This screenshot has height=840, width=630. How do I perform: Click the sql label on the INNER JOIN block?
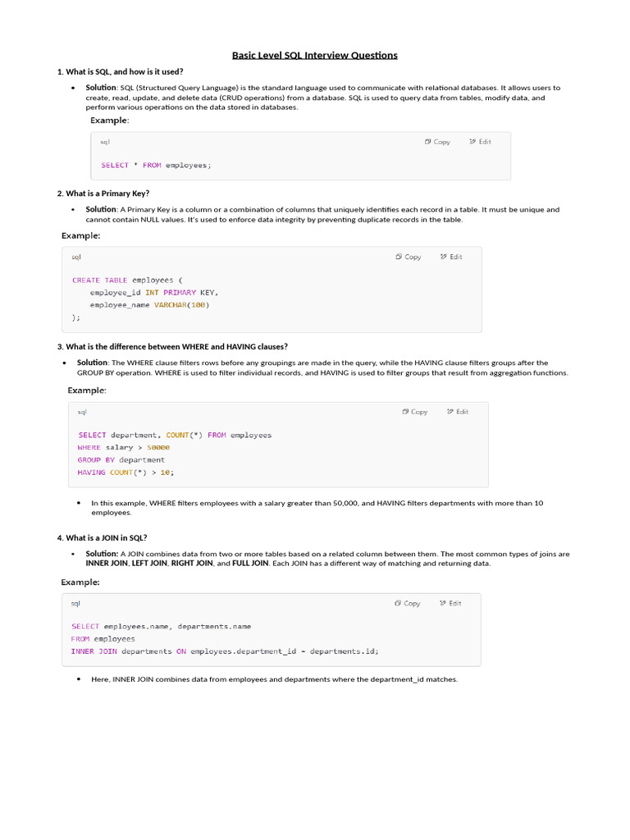coord(75,604)
